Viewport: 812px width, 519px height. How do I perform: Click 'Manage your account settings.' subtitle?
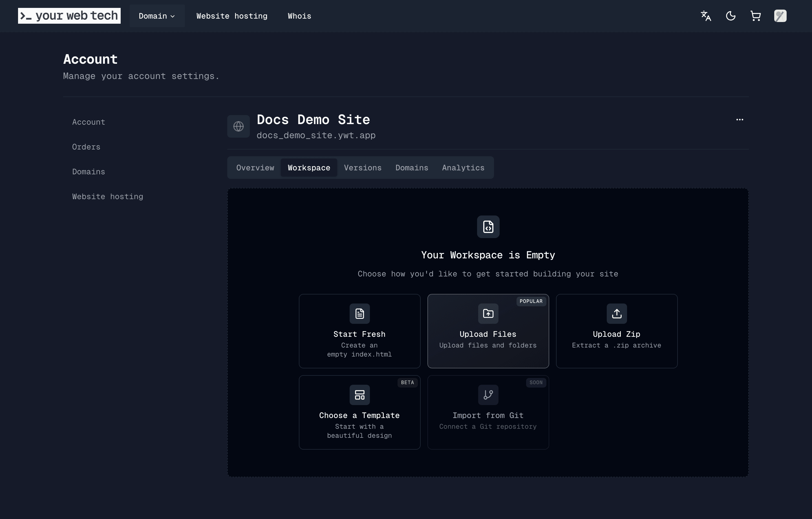(141, 76)
